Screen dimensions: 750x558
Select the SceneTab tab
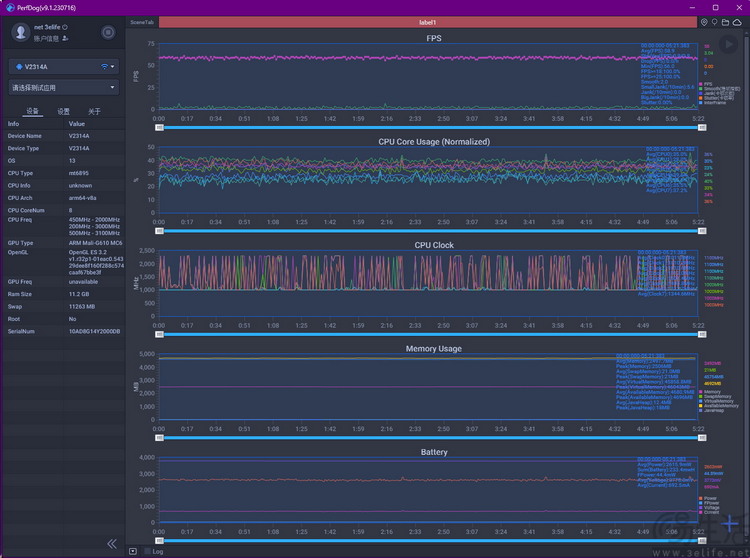(x=142, y=22)
